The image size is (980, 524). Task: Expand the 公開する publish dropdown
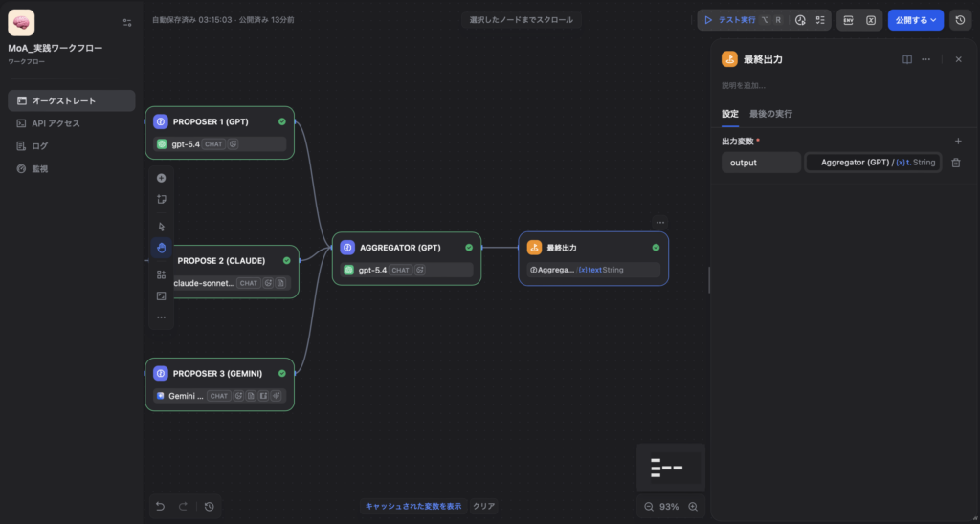[x=916, y=20]
